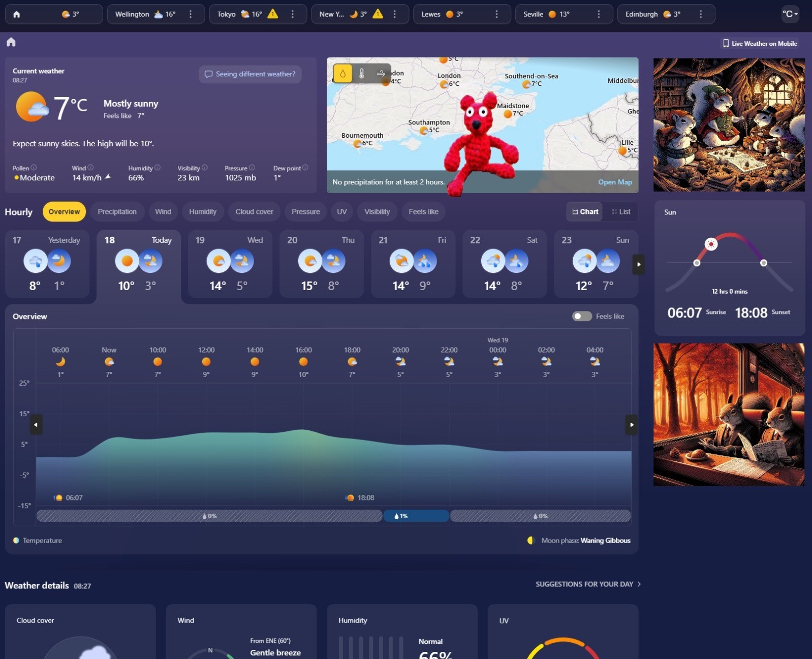Click the current Mostly sunny weather icon
Viewport: 812px width, 659px height.
pyautogui.click(x=32, y=107)
